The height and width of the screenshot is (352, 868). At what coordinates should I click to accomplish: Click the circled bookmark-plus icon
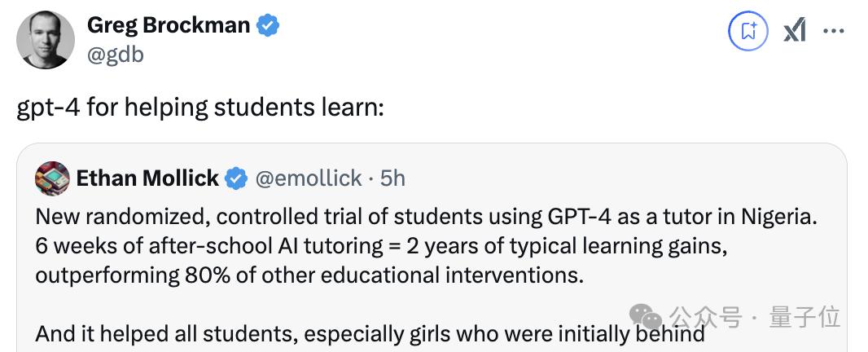(x=748, y=30)
